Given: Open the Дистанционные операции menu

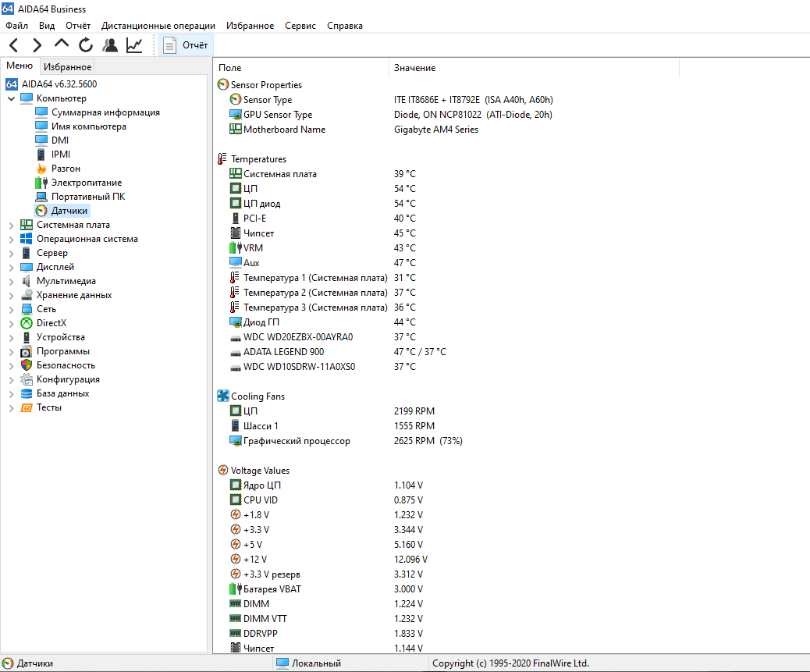Looking at the screenshot, I should [x=158, y=26].
